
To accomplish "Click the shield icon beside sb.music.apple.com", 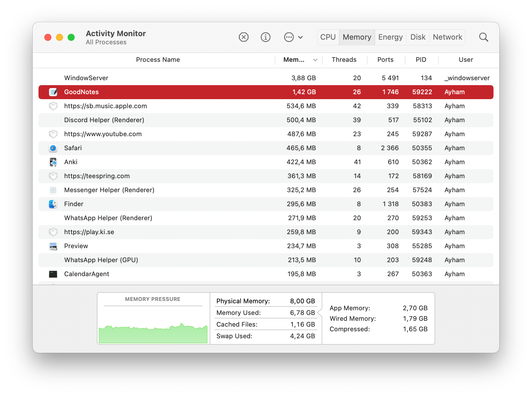I will click(x=53, y=106).
